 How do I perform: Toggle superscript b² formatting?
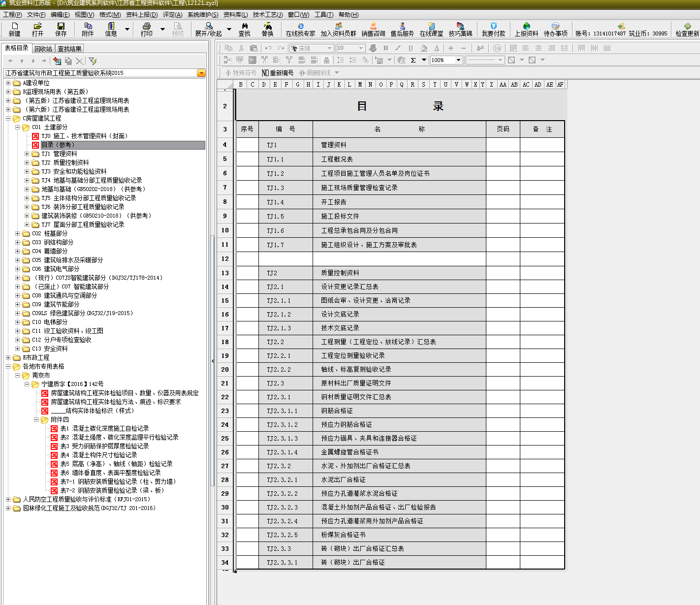point(480,48)
